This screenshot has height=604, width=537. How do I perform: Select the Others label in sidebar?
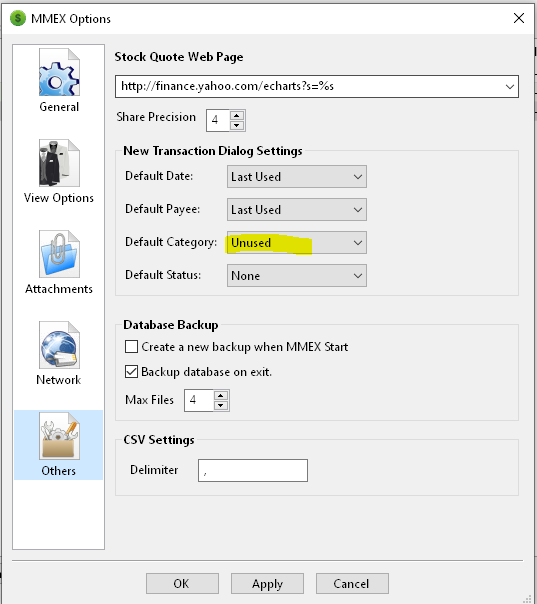59,471
